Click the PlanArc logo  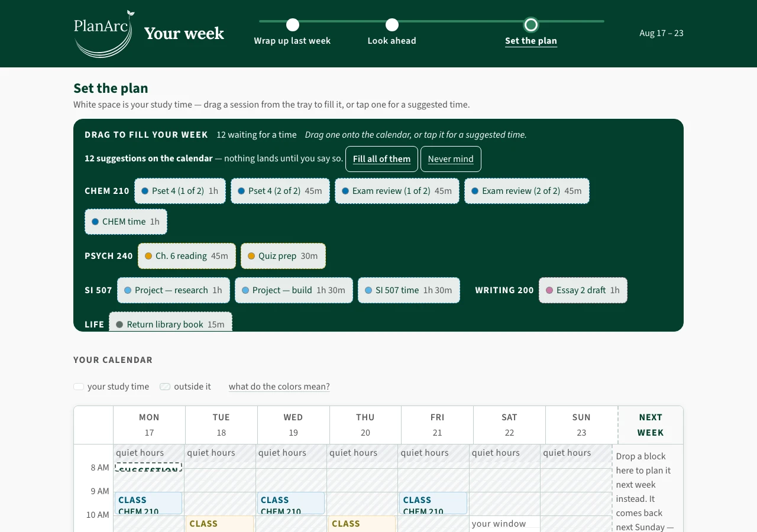pyautogui.click(x=104, y=34)
